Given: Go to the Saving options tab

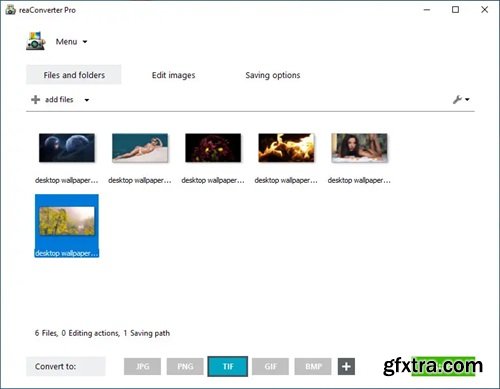Looking at the screenshot, I should (x=273, y=75).
